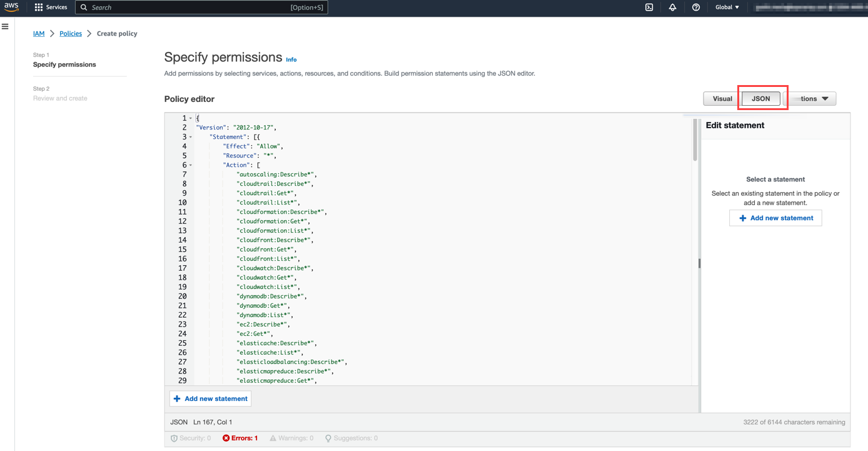Viewport: 868px width, 451px height.
Task: Open the side navigation hamburger menu
Action: (x=5, y=27)
